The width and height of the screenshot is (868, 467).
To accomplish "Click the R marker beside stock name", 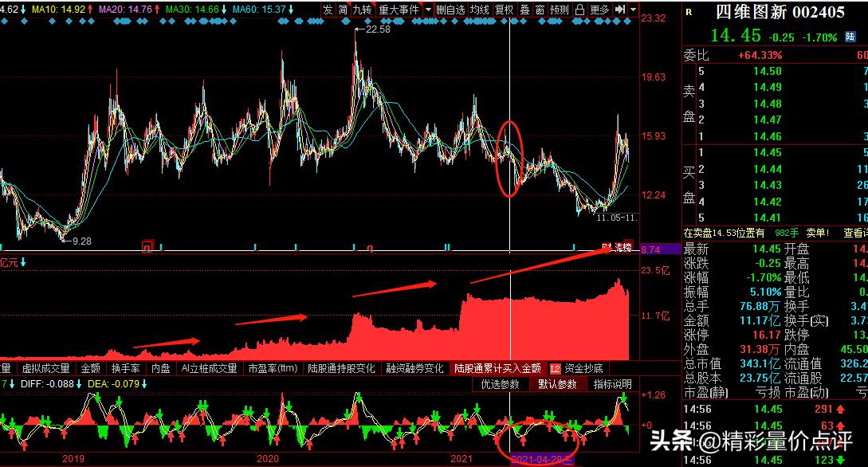I will click(x=689, y=12).
